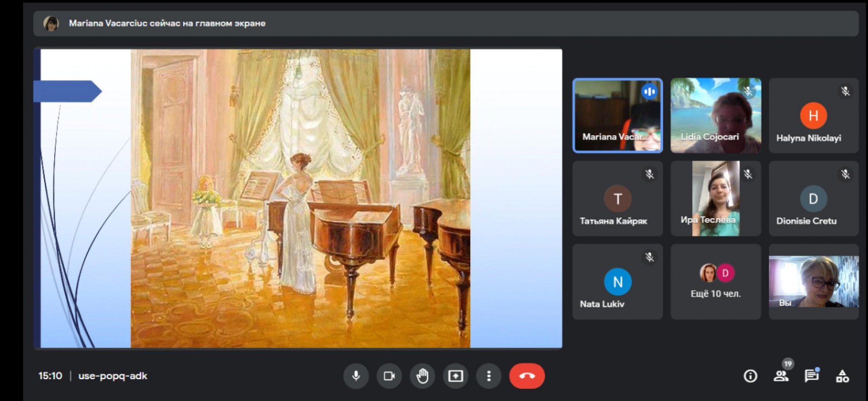
Task: Select Lidia Cojocari's video tile
Action: [x=716, y=115]
